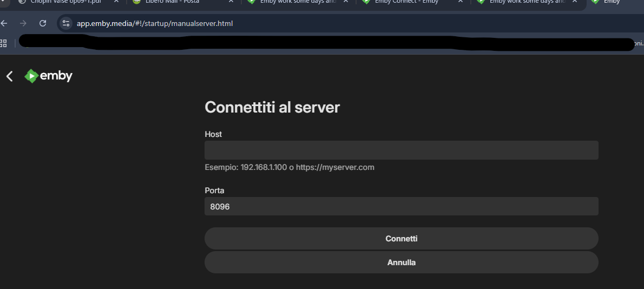Go back using the browser back arrow

(x=4, y=23)
